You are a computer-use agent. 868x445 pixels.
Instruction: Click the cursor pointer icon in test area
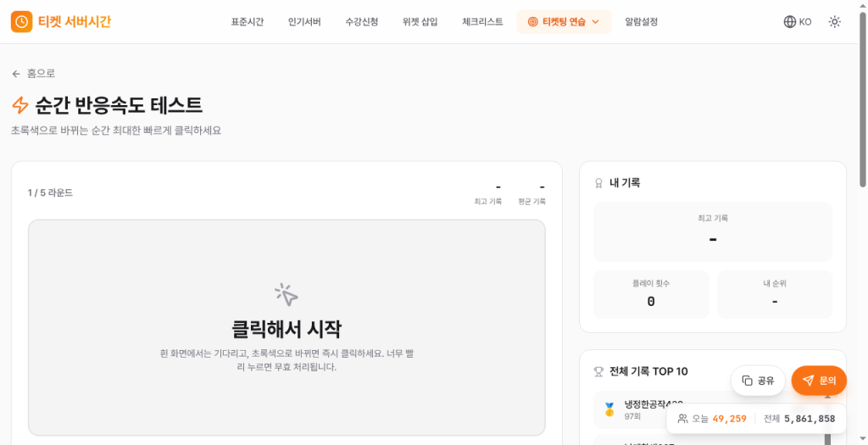coord(287,295)
